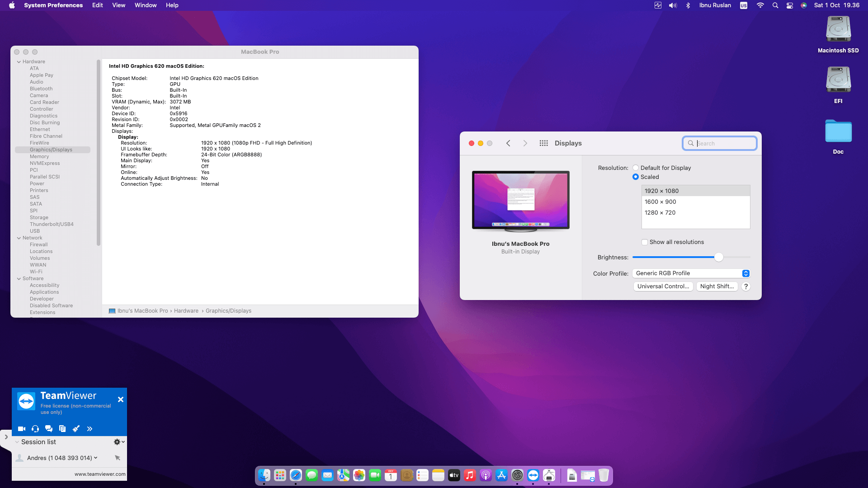Click the Universal Control button
This screenshot has height=488, width=868.
663,286
